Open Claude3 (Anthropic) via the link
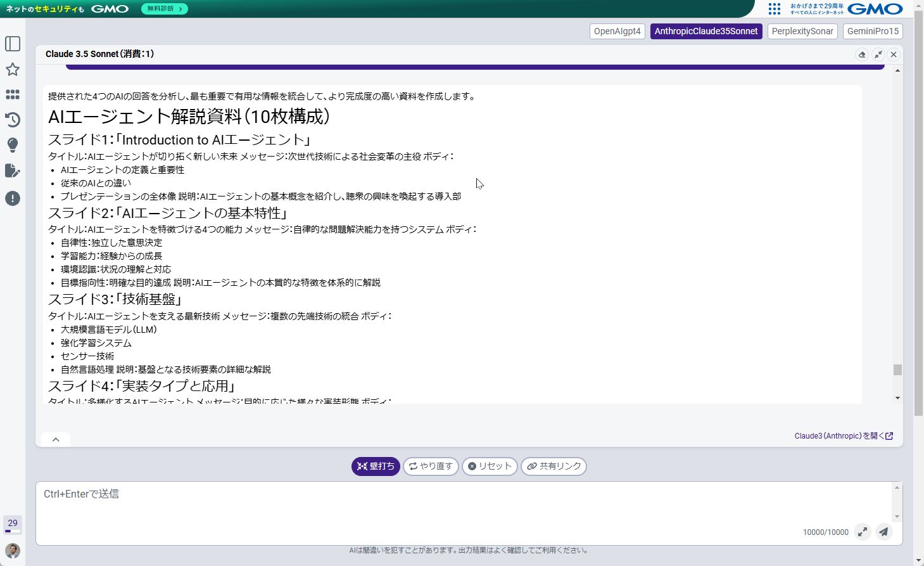 pos(844,436)
